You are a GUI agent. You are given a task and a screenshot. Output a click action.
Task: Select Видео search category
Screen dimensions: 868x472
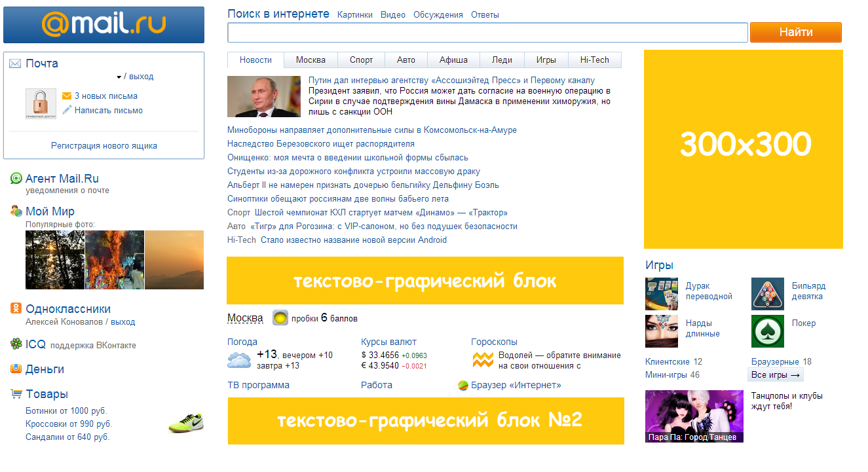point(393,14)
